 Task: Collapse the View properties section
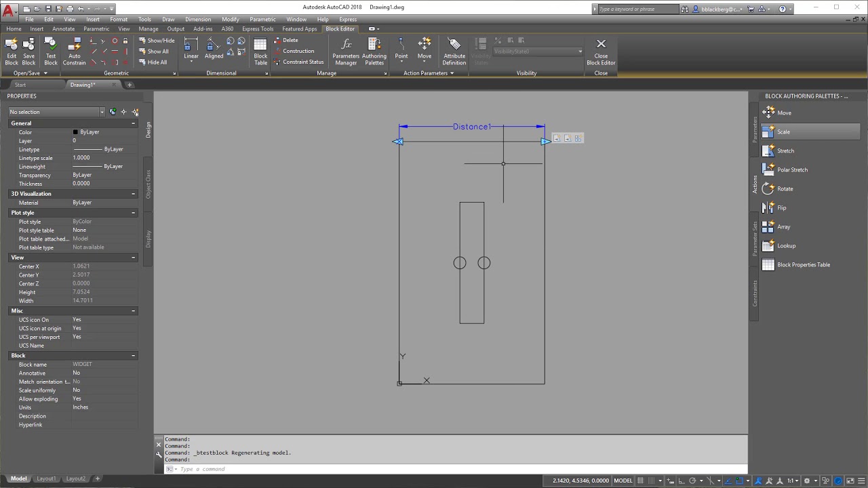coord(134,258)
